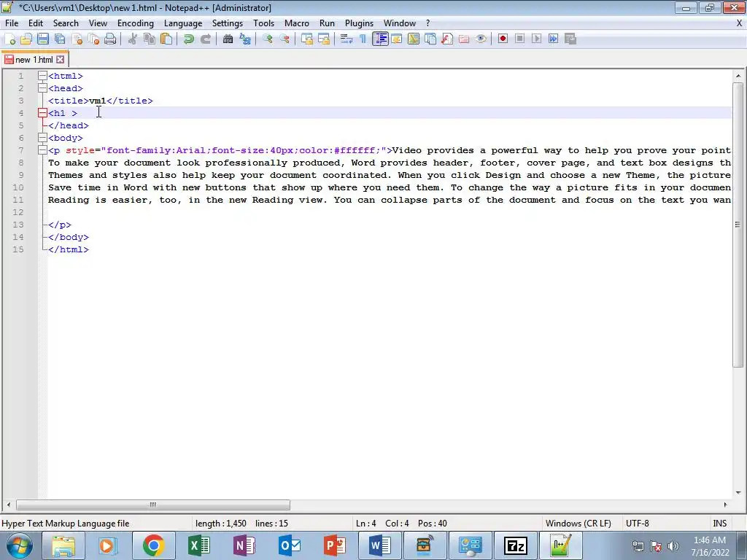747x560 pixels.
Task: Save the current file with floppy icon
Action: [43, 39]
